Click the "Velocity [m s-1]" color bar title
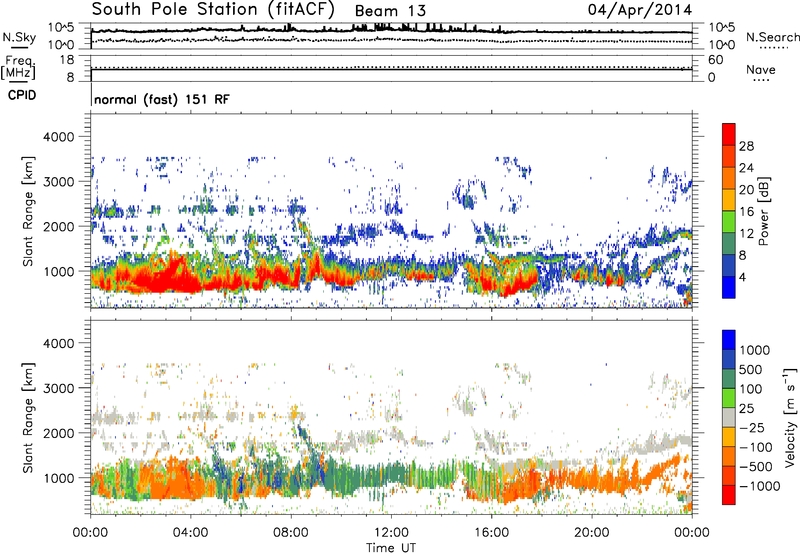The image size is (800, 554). 790,418
